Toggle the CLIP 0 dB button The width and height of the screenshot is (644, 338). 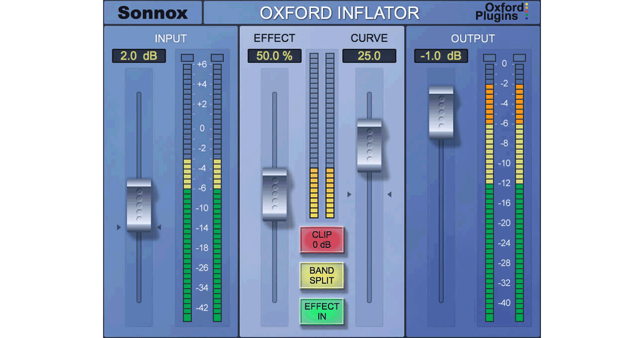322,240
